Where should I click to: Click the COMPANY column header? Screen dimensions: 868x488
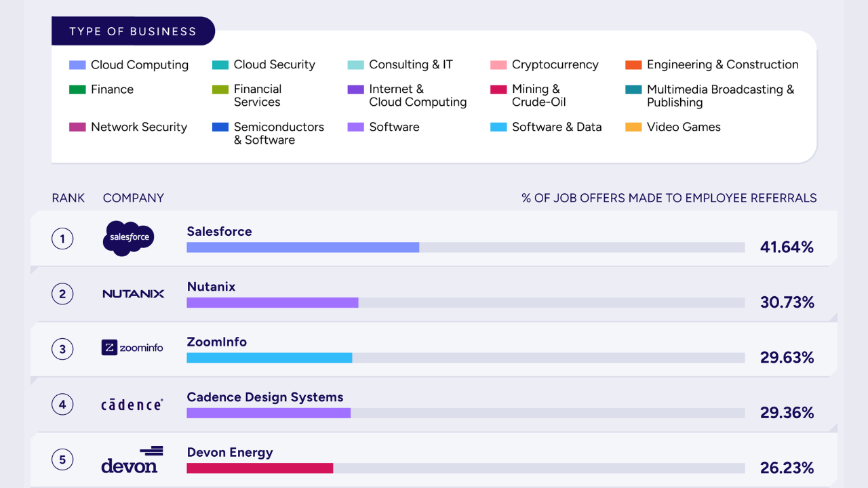(x=134, y=198)
